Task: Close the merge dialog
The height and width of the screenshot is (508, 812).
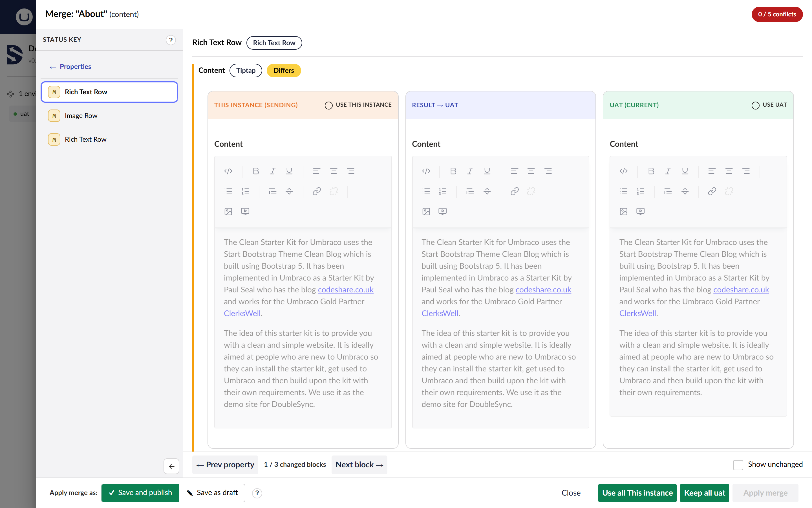Action: click(x=571, y=492)
